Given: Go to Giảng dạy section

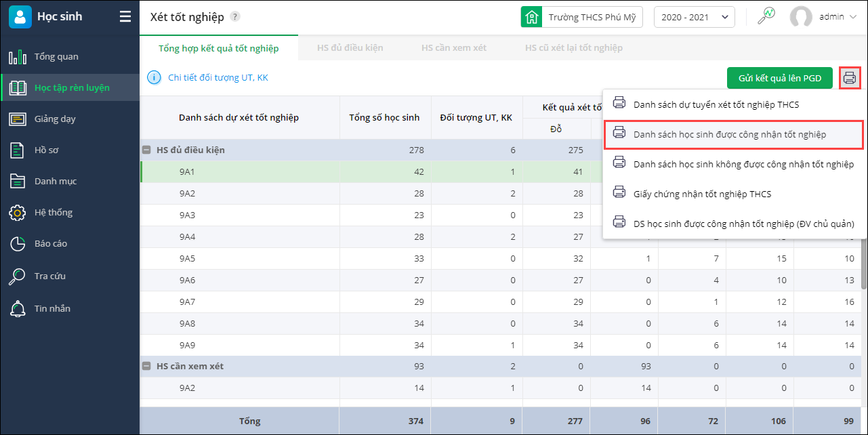Looking at the screenshot, I should click(x=55, y=119).
